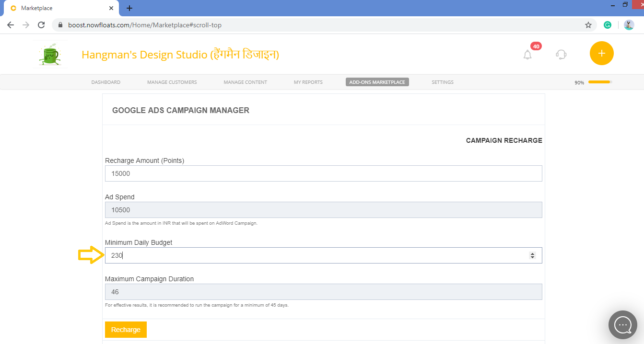644x344 pixels.
Task: Click the red 40 notification badge
Action: tap(536, 46)
